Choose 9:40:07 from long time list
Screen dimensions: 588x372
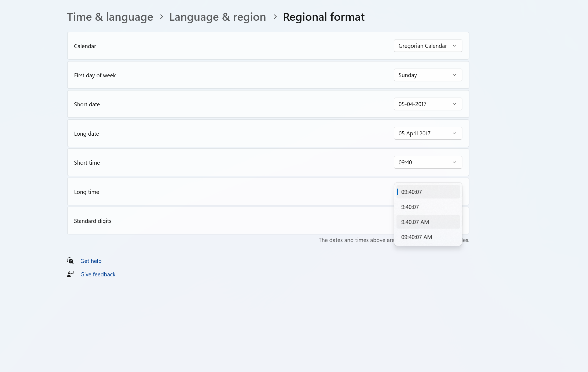click(x=428, y=207)
